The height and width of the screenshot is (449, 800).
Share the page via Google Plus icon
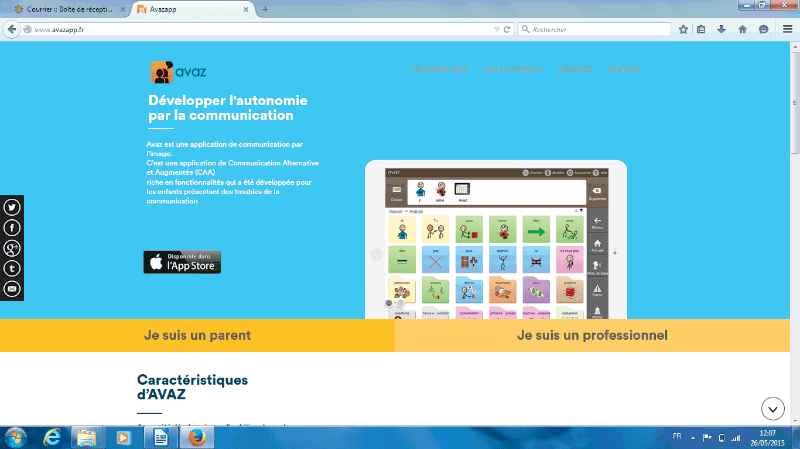point(12,249)
